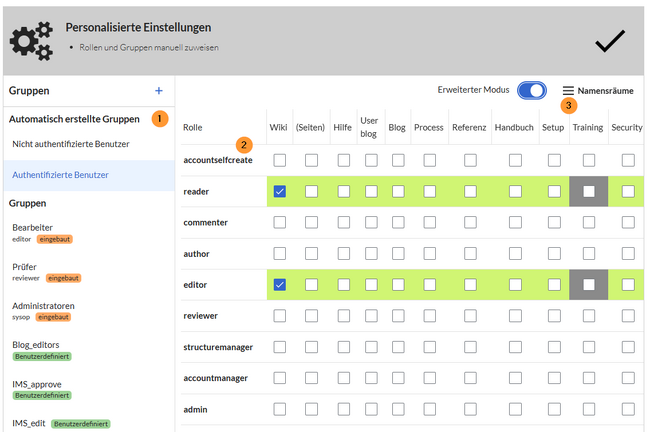This screenshot has width=650, height=432.
Task: Click the checkmark save icon
Action: (x=609, y=41)
